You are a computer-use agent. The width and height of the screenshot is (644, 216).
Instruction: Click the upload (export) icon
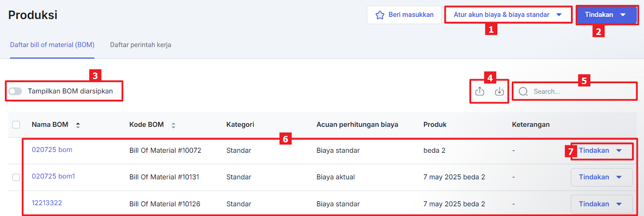480,91
